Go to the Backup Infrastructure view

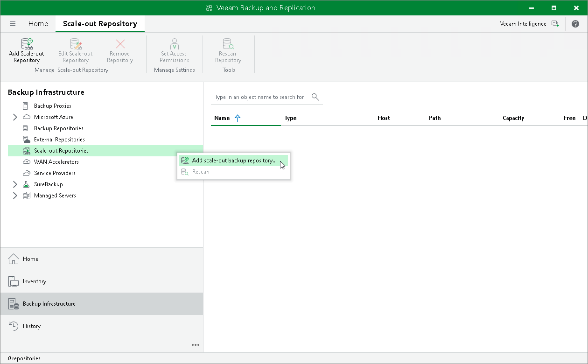tap(102, 304)
